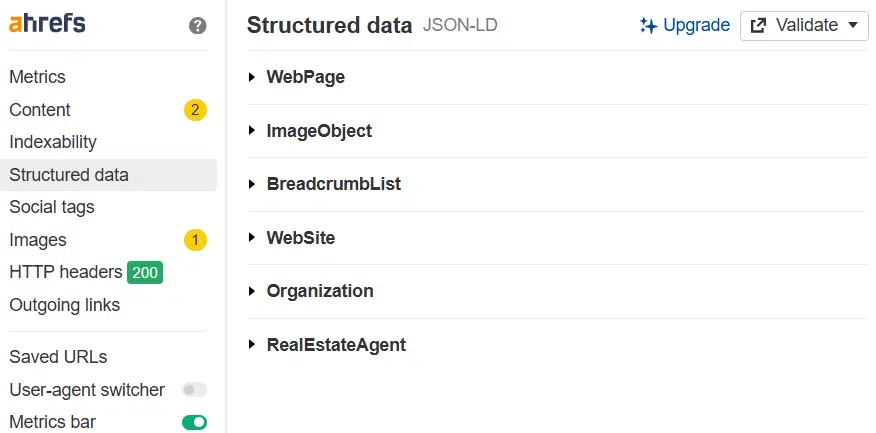Switch to the Indexability section

pyautogui.click(x=53, y=142)
